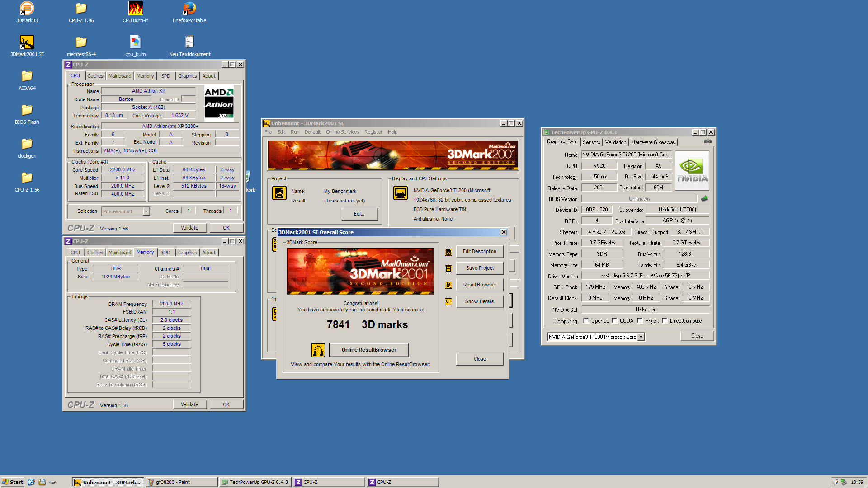This screenshot has height=488, width=868.
Task: Click the Display and CPU Settings monitor icon
Action: [401, 193]
